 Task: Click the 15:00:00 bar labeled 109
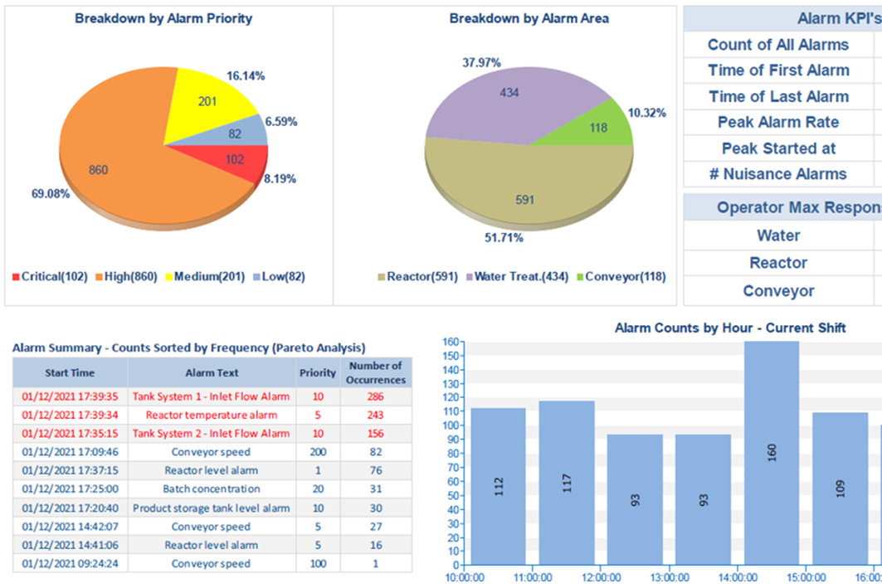(x=841, y=488)
